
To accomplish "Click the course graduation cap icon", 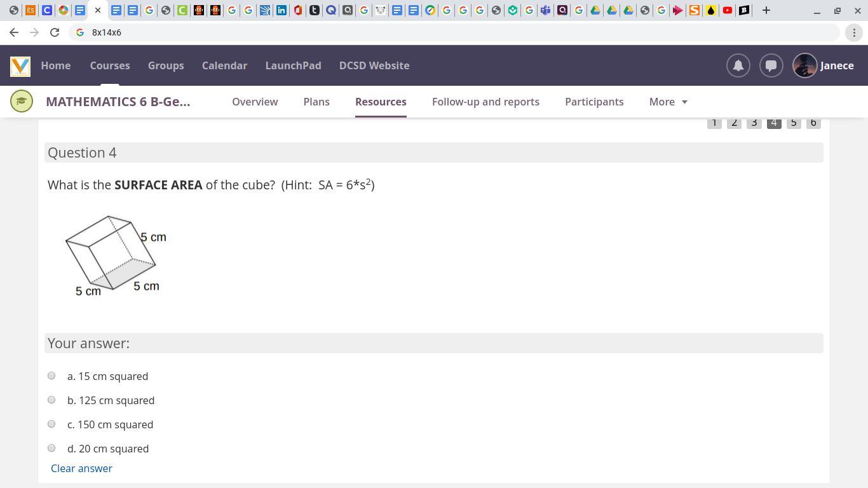I will (x=22, y=102).
